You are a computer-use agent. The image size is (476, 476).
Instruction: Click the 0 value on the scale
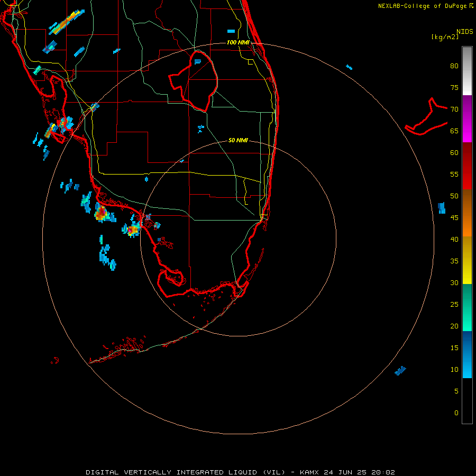point(456,413)
